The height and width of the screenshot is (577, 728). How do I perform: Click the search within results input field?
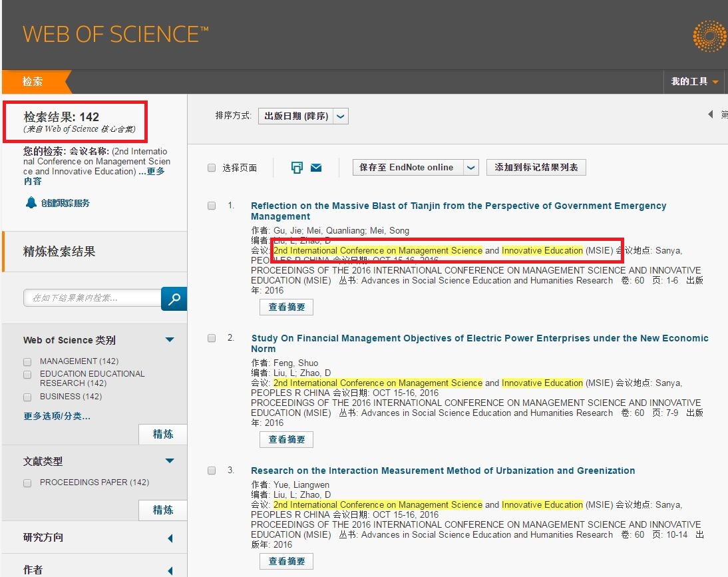click(92, 298)
